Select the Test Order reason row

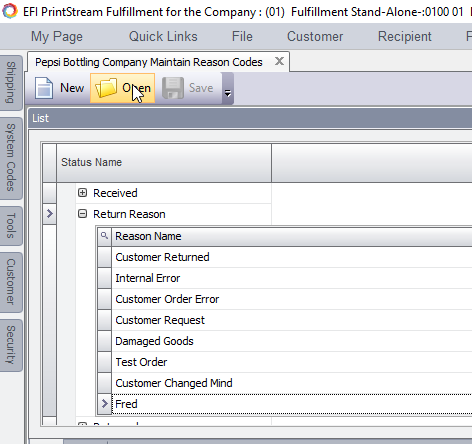pos(292,362)
